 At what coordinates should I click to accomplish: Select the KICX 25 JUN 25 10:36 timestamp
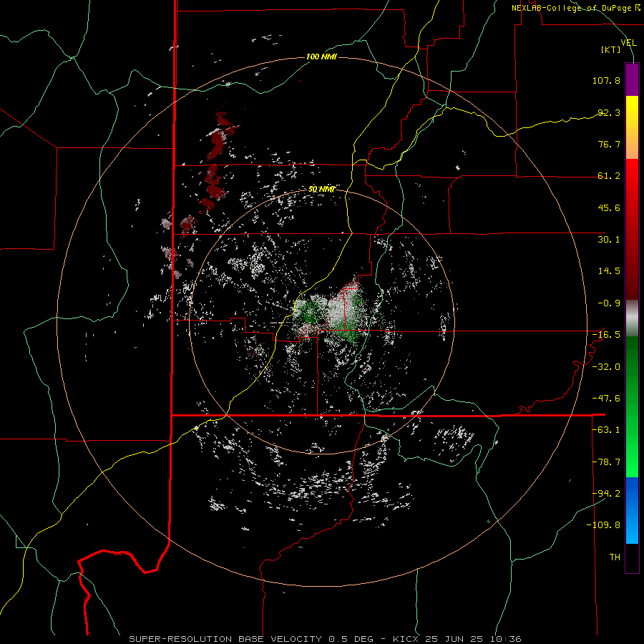457,639
